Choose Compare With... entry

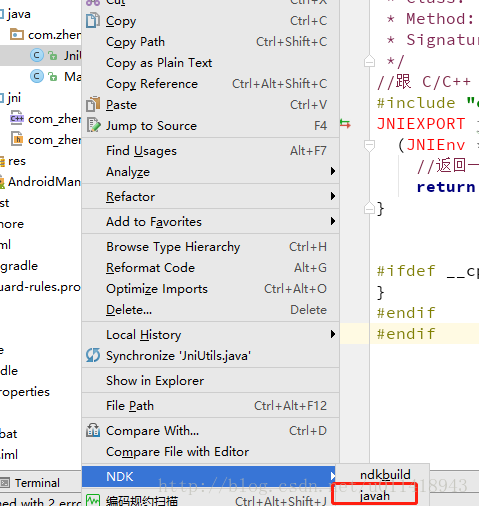click(x=211, y=431)
